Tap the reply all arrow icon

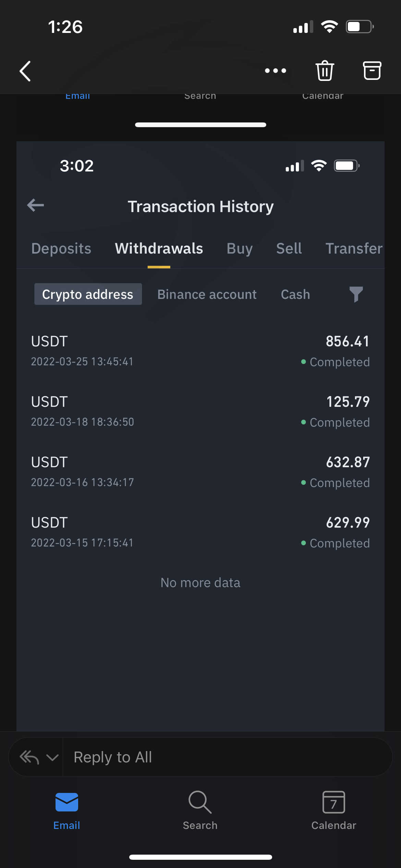click(x=29, y=757)
